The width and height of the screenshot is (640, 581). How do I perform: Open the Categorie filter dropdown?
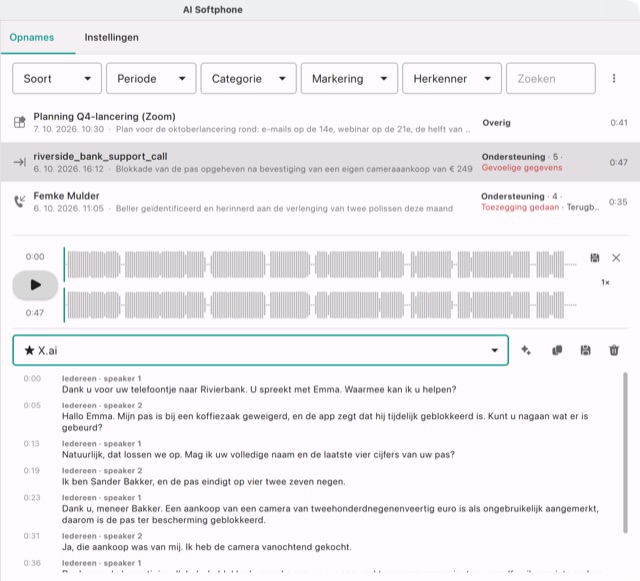(248, 78)
